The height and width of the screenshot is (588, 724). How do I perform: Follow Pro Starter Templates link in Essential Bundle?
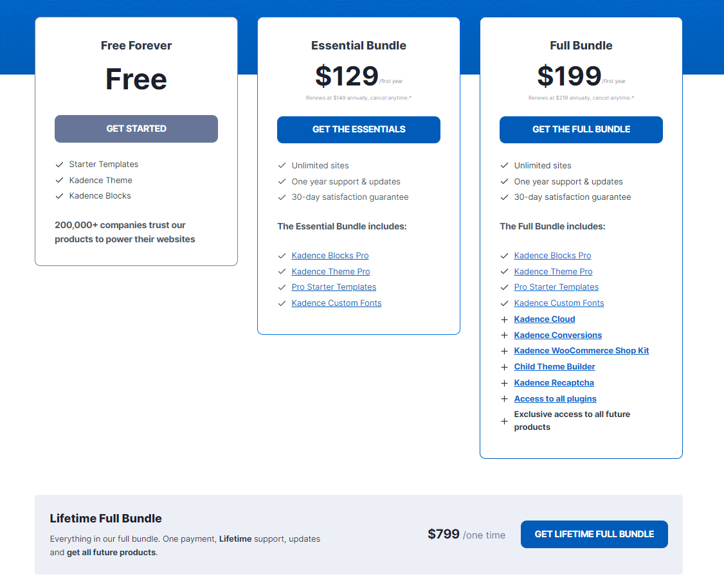point(334,287)
